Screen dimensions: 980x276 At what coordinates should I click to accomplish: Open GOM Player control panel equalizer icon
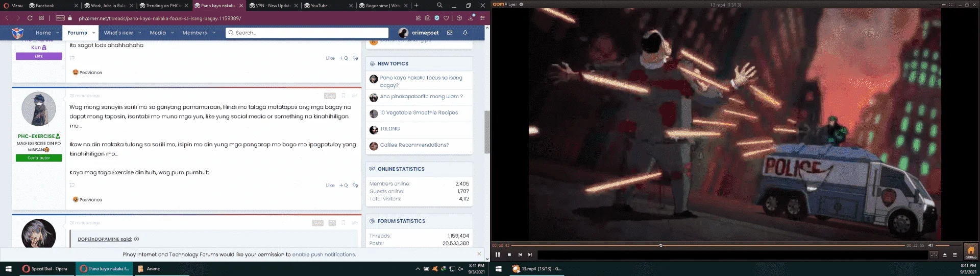934,255
